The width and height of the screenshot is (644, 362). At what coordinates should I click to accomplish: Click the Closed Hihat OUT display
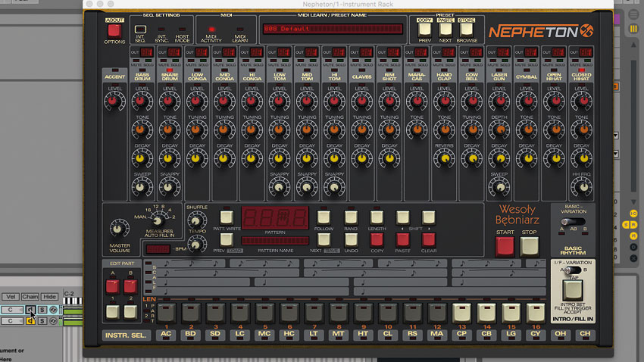tap(586, 52)
